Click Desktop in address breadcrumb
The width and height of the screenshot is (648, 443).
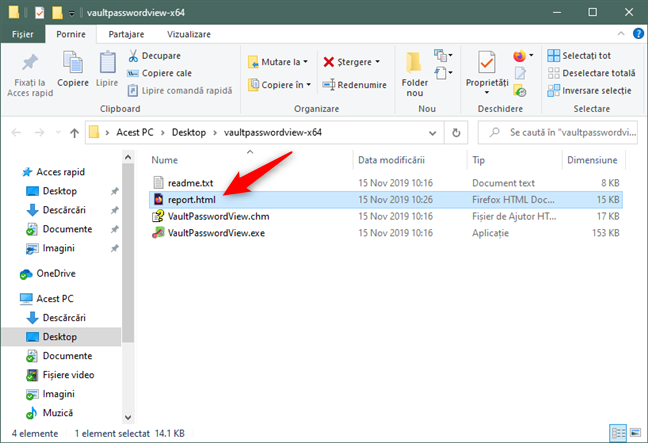point(189,133)
